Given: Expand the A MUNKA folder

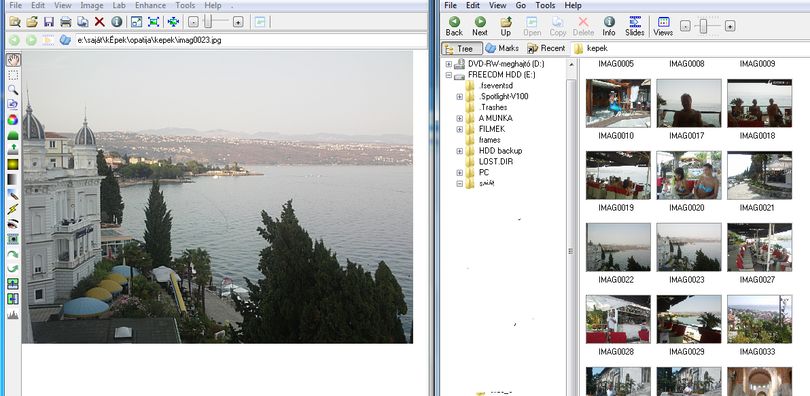Looking at the screenshot, I should 459,118.
